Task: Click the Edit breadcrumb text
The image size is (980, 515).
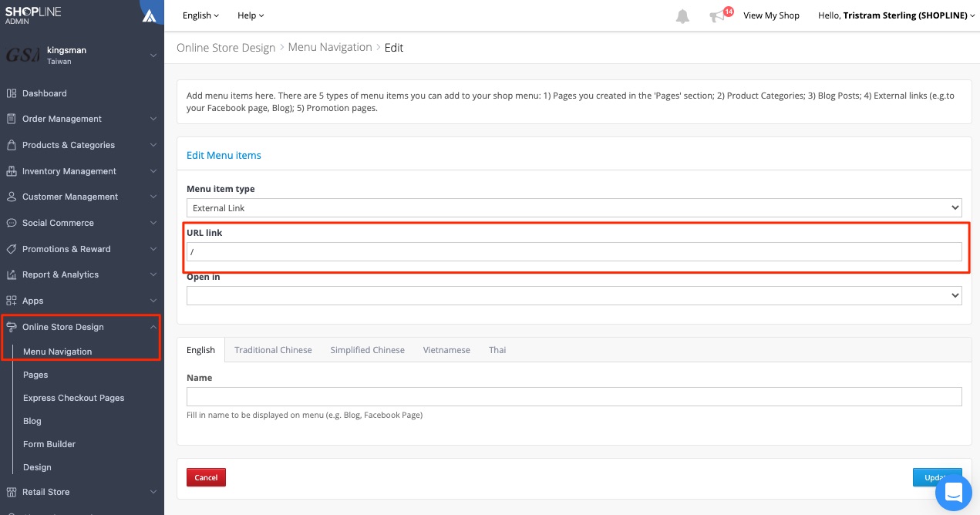Action: coord(394,48)
